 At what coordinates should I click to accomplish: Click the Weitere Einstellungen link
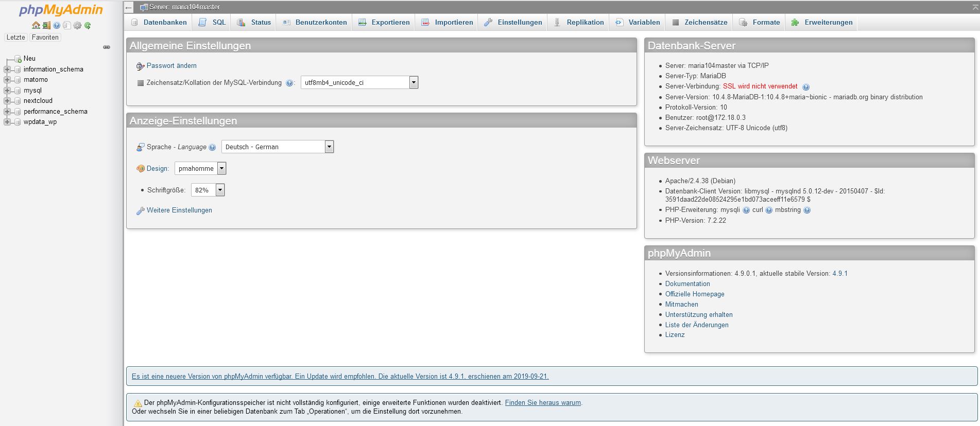(179, 210)
